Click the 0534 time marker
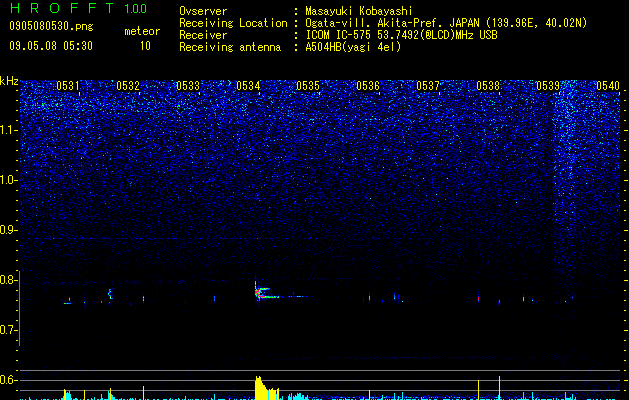The image size is (629, 400). [x=248, y=85]
